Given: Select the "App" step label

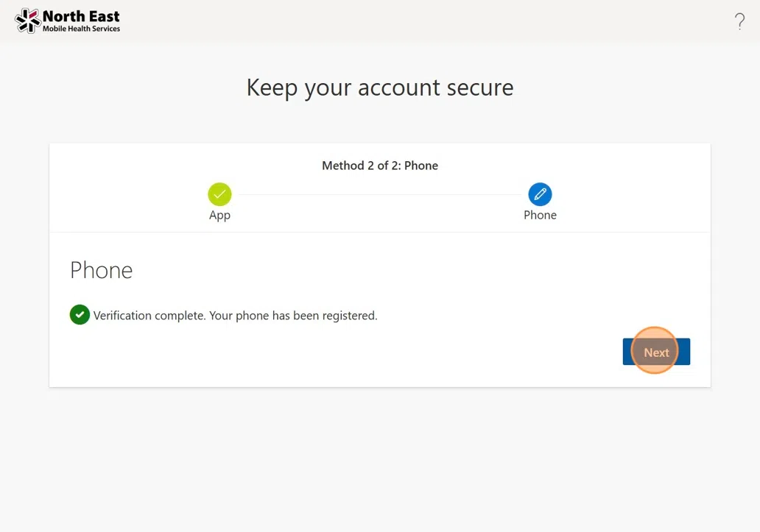Looking at the screenshot, I should (219, 215).
